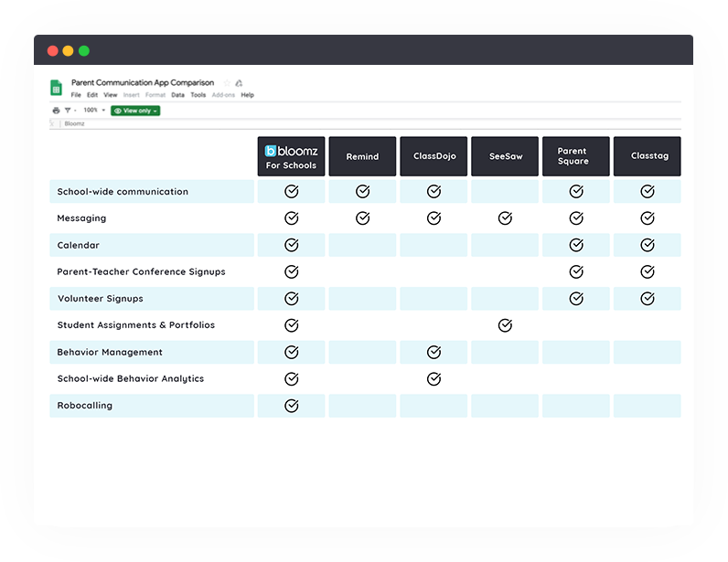This screenshot has width=728, height=562.
Task: Click the Bloomz checkmark for Robocalling
Action: click(291, 406)
